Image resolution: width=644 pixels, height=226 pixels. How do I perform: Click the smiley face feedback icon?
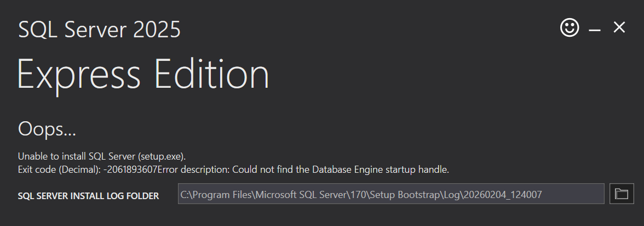point(570,27)
